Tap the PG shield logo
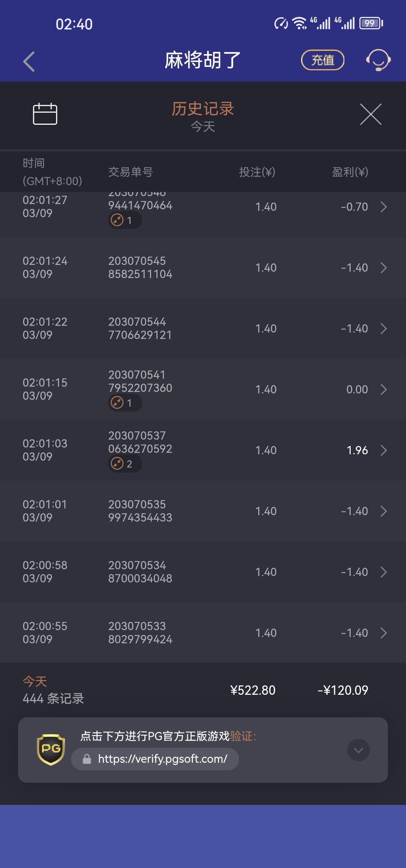 pos(51,750)
